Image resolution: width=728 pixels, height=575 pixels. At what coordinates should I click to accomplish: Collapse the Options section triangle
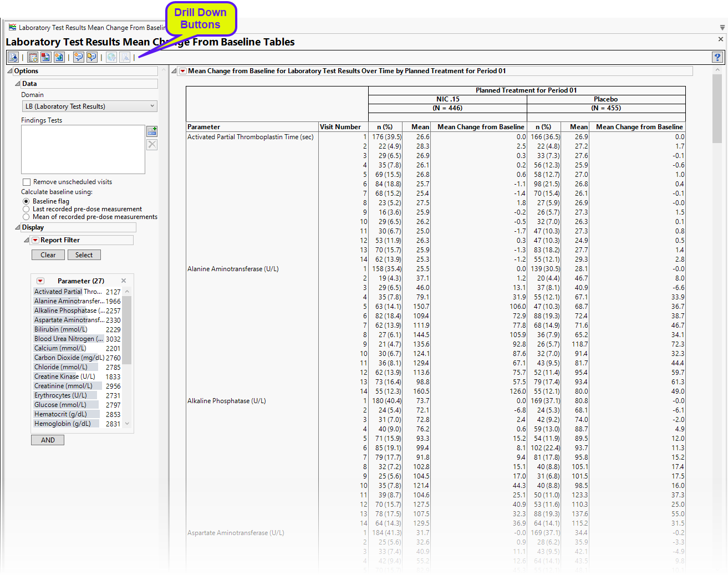(9, 71)
